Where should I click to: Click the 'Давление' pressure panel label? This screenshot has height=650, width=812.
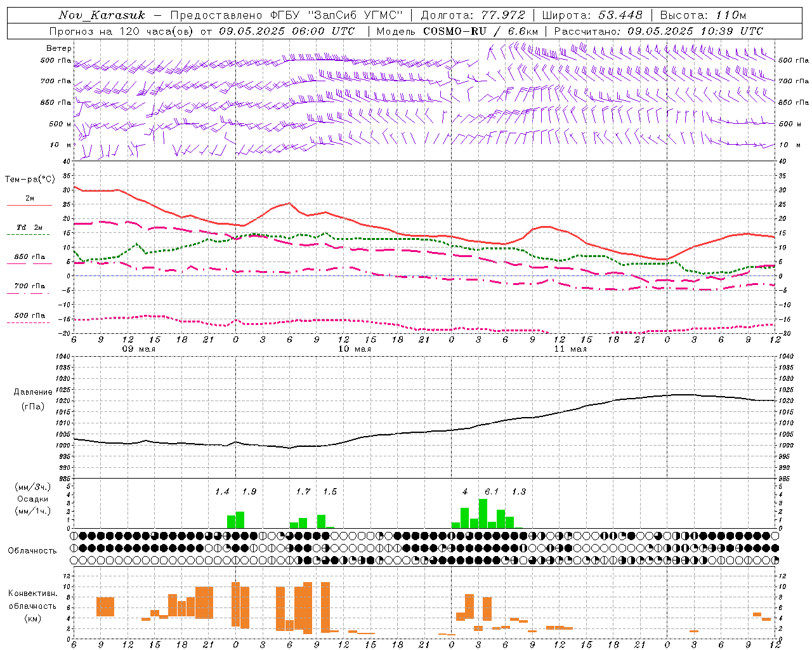[33, 392]
